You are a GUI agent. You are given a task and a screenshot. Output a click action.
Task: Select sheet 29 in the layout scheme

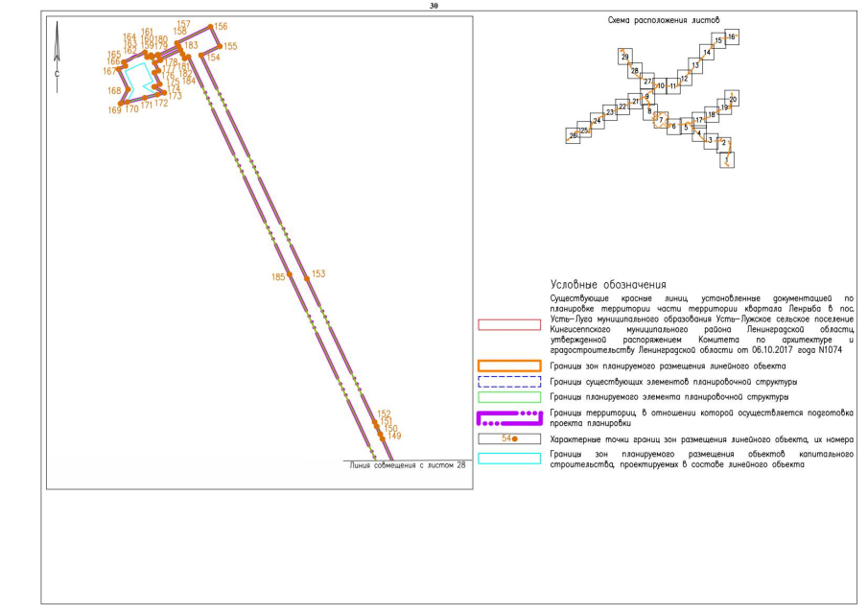pos(625,58)
